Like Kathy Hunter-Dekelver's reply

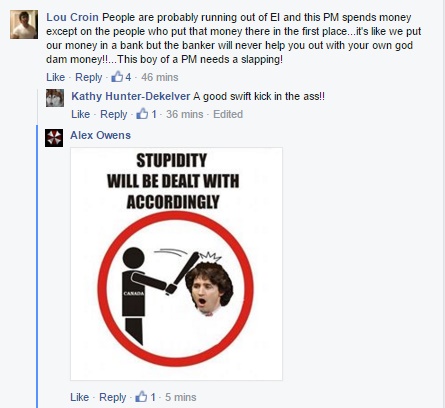pyautogui.click(x=81, y=114)
